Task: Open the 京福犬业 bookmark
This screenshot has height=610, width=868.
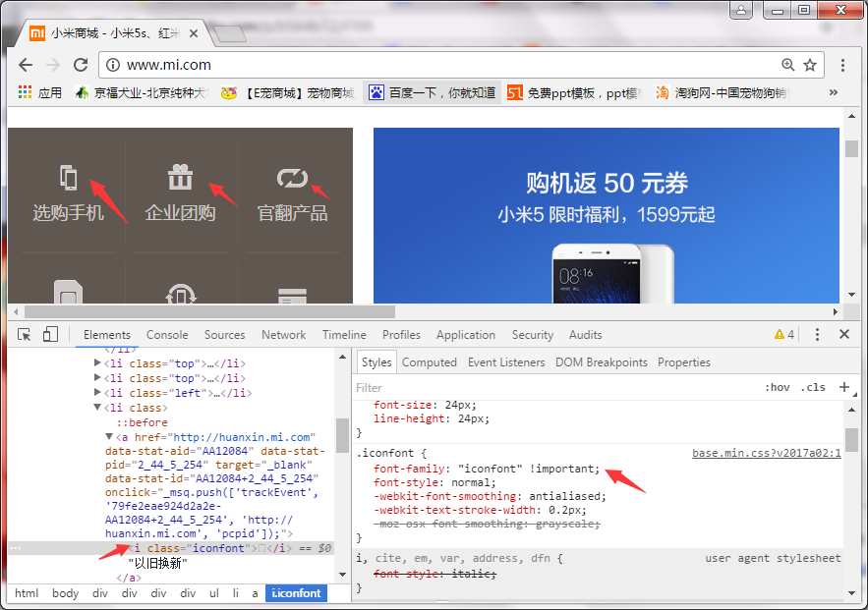Action: point(142,92)
